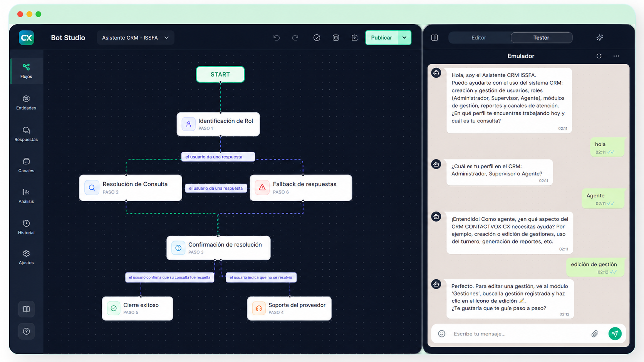This screenshot has width=644, height=362.
Task: Switch to the Editor tab
Action: coord(479,38)
